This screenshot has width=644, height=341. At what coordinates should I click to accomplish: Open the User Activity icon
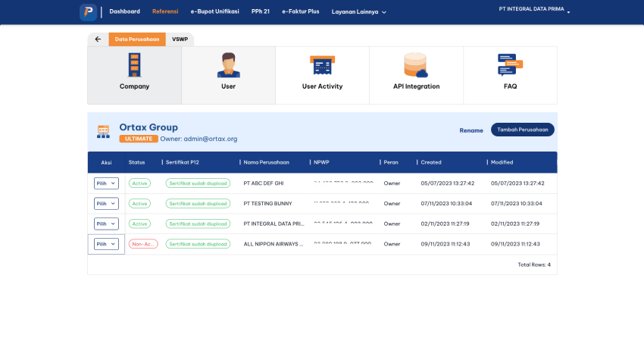click(322, 65)
